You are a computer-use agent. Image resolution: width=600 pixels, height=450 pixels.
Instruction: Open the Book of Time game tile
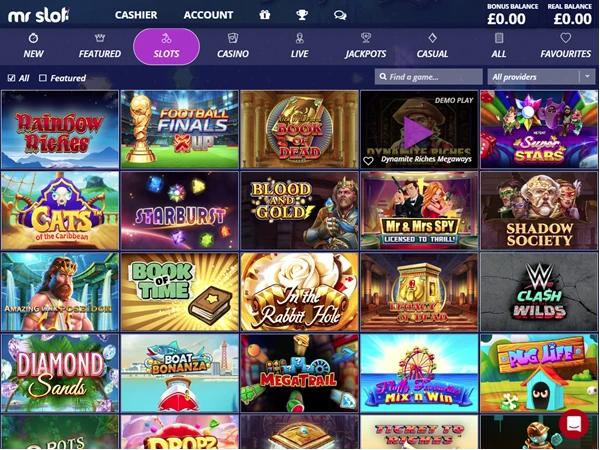coord(180,292)
